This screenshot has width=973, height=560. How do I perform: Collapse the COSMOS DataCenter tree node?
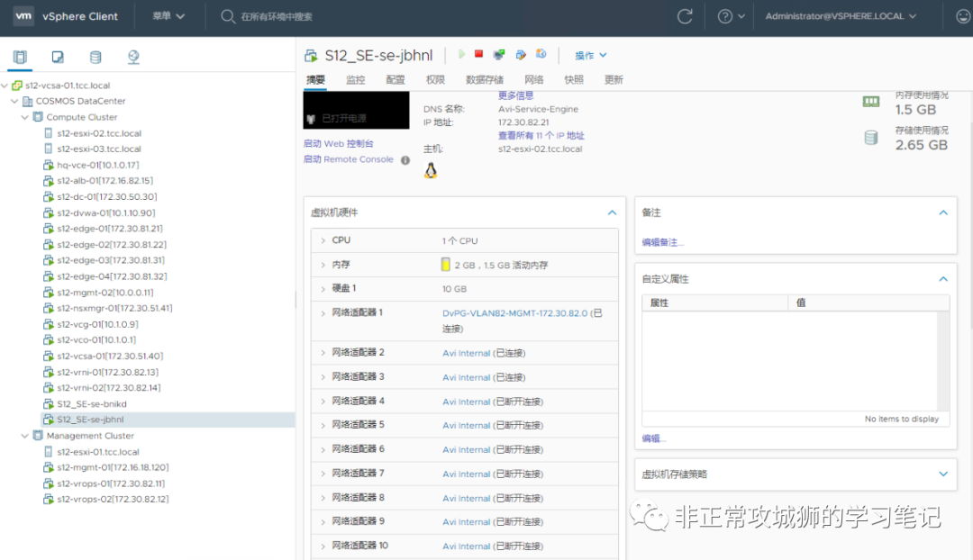click(14, 101)
